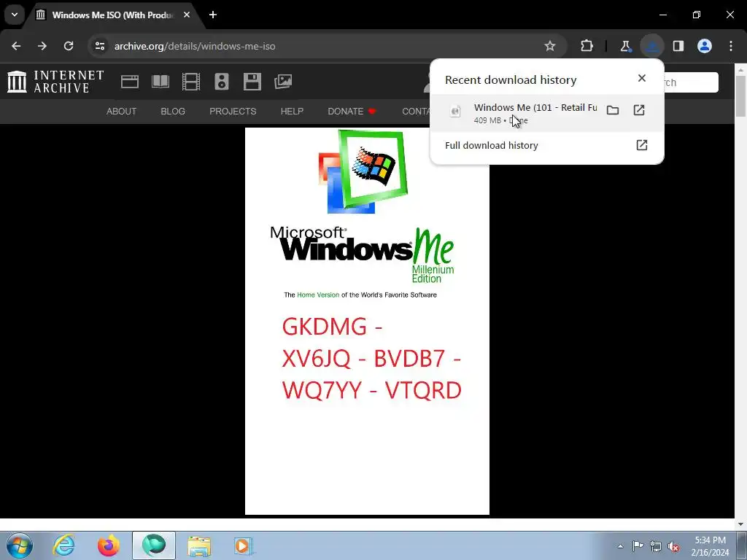This screenshot has height=560, width=747.
Task: Launch Firefox from the taskbar
Action: [109, 545]
